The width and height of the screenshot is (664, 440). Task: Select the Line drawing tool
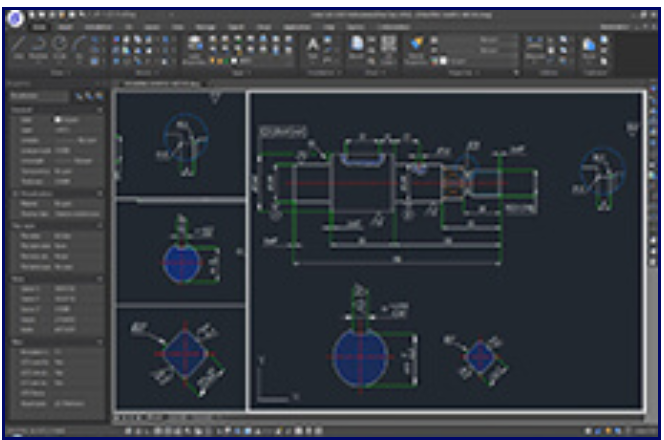tap(20, 48)
